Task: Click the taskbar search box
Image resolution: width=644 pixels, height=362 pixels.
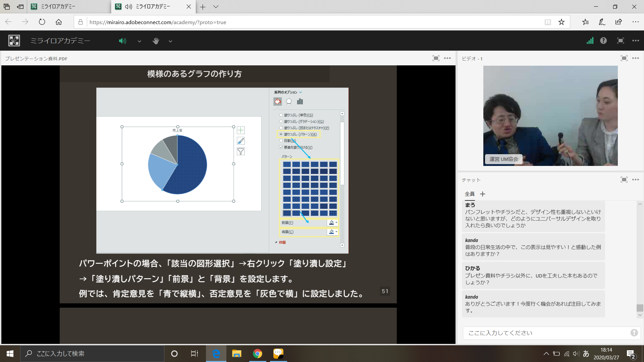Action: 92,354
